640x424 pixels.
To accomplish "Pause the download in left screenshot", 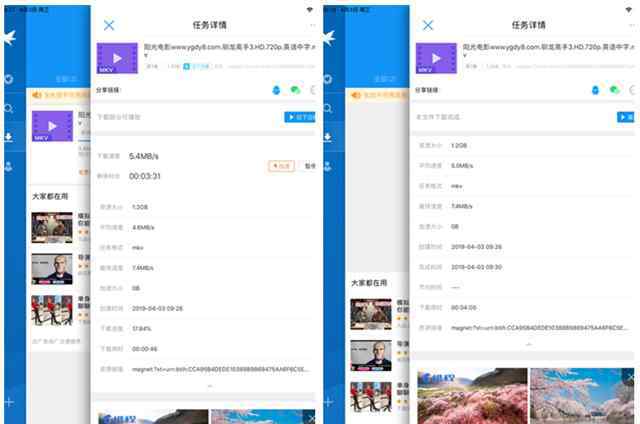I will pos(310,166).
